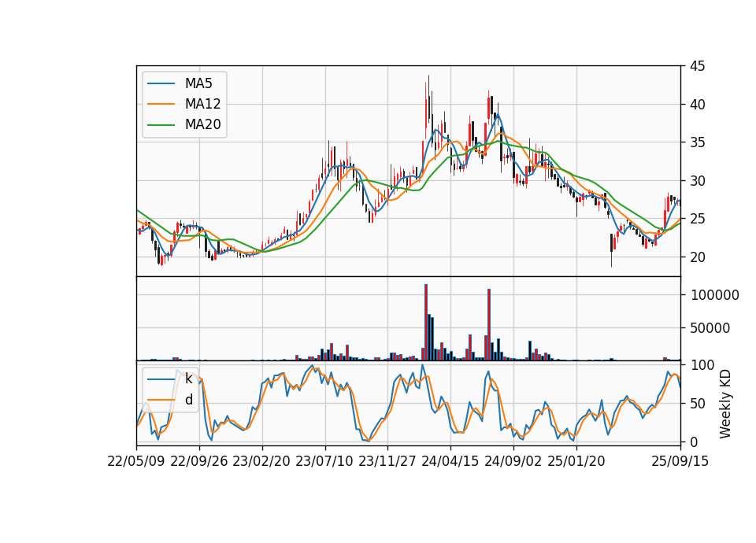This screenshot has height=543, width=756.
Task: Click the tallest volume bar near 24/02
Action: [426, 323]
